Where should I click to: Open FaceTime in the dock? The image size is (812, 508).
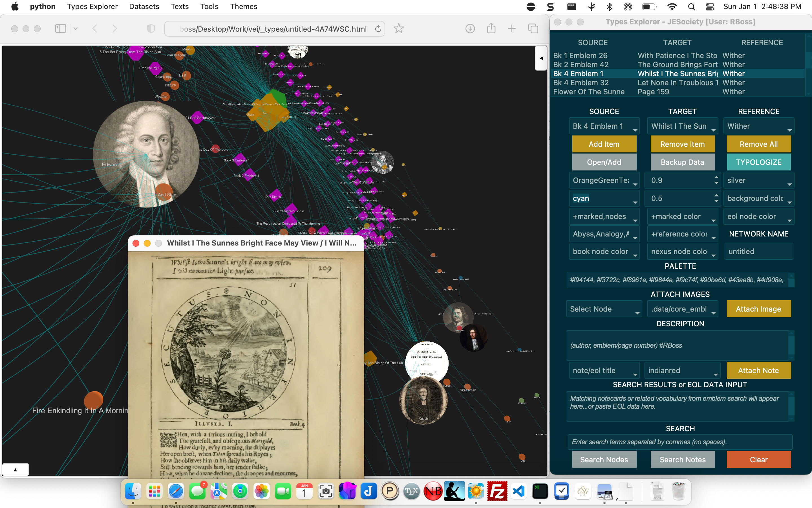[283, 491]
